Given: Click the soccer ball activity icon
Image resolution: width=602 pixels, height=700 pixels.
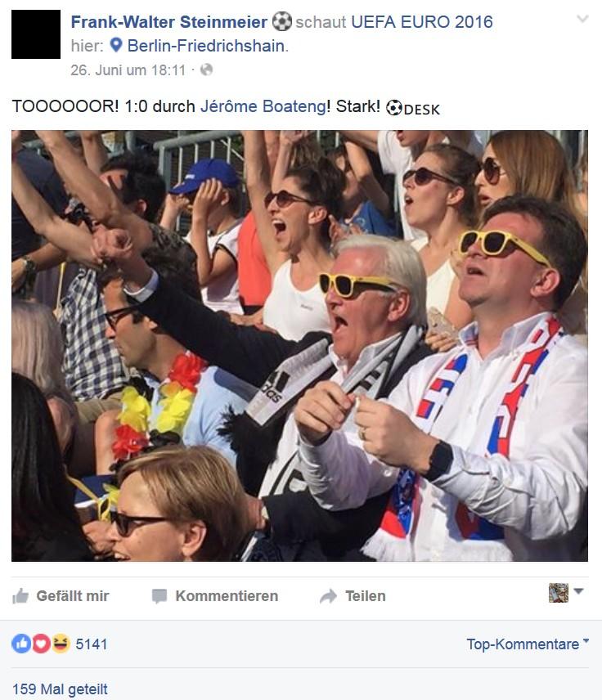Looking at the screenshot, I should click(282, 21).
